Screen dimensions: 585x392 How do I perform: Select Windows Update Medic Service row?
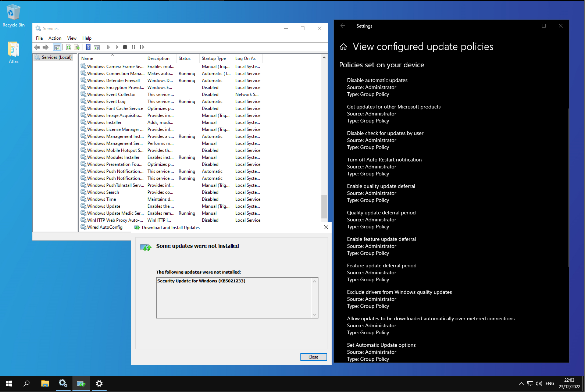[171, 213]
